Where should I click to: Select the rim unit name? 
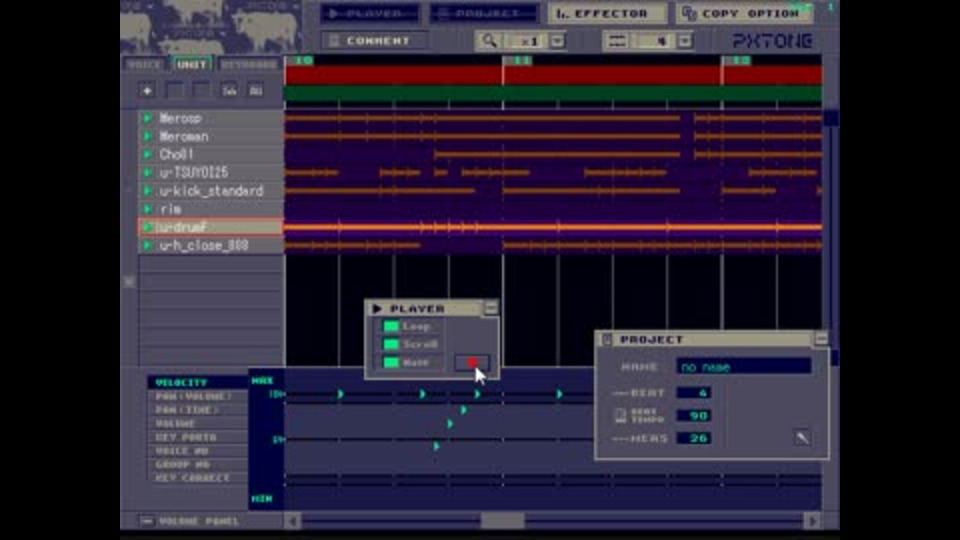click(x=171, y=209)
